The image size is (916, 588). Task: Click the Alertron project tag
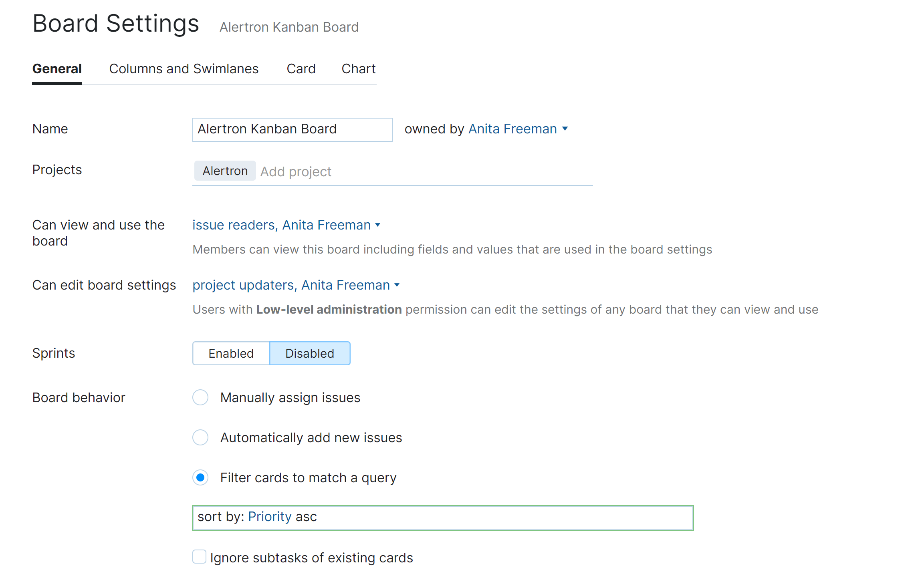225,171
